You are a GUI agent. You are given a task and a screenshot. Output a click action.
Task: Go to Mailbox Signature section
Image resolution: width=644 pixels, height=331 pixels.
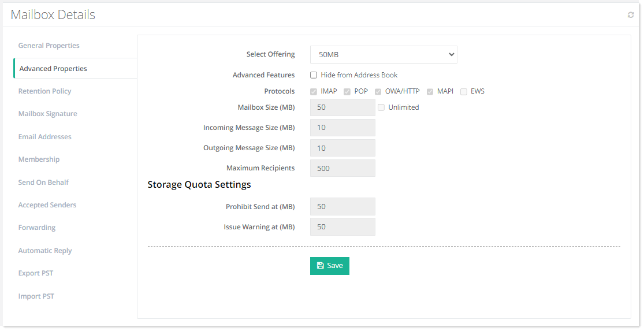(x=48, y=114)
